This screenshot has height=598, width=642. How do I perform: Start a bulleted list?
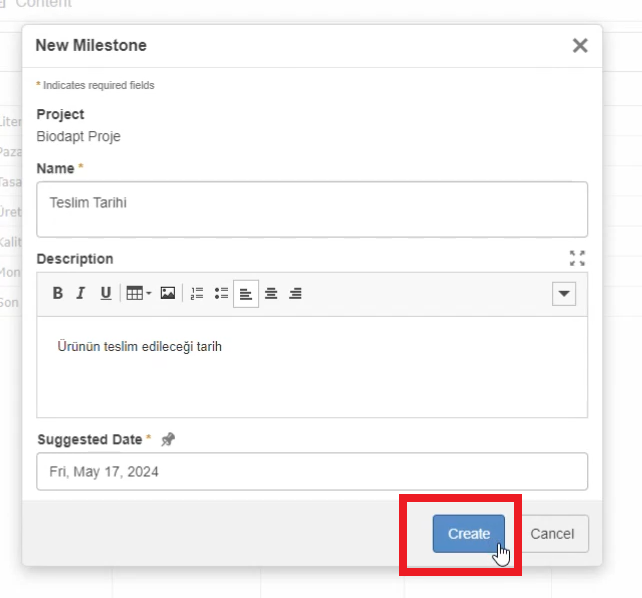click(221, 293)
